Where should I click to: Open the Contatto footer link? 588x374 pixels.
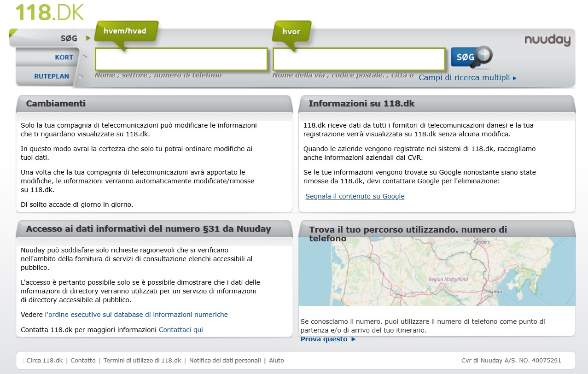click(x=83, y=361)
